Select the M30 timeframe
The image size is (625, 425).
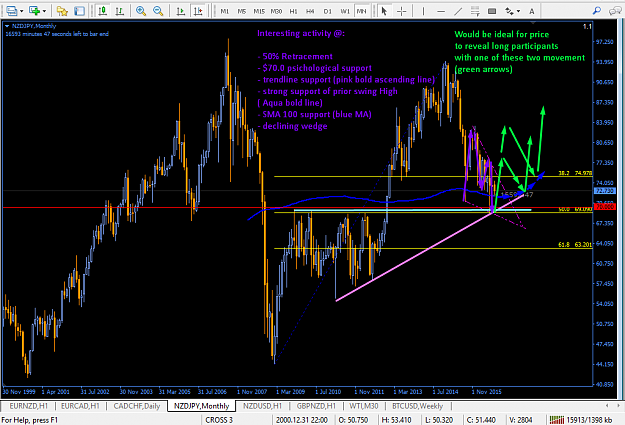point(276,11)
